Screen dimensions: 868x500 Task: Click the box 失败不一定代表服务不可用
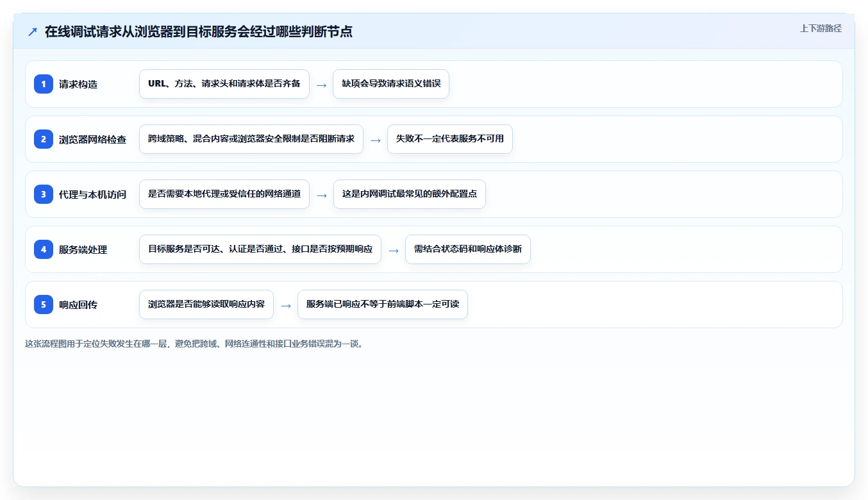[450, 139]
